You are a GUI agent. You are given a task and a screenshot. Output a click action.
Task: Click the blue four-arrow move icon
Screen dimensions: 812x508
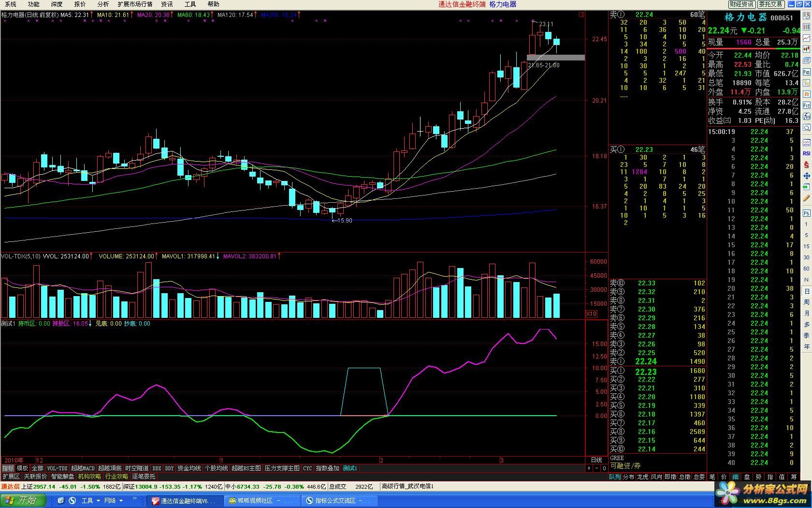[x=806, y=176]
